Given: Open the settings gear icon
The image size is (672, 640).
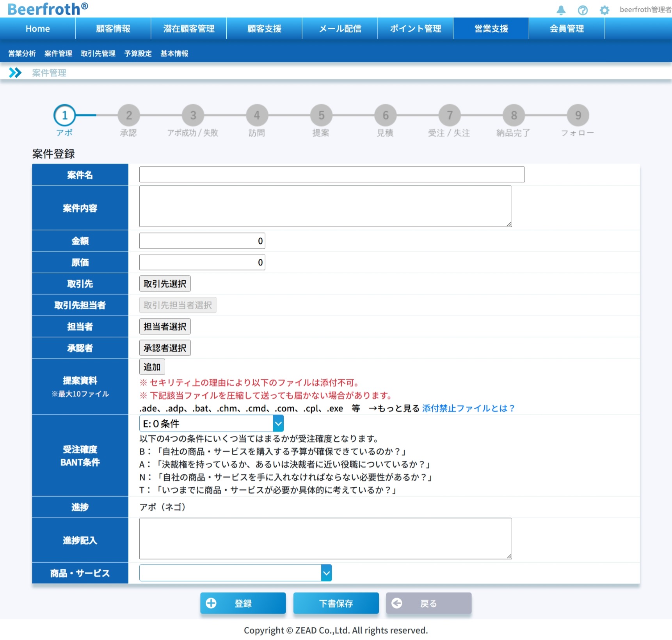Looking at the screenshot, I should coord(604,10).
